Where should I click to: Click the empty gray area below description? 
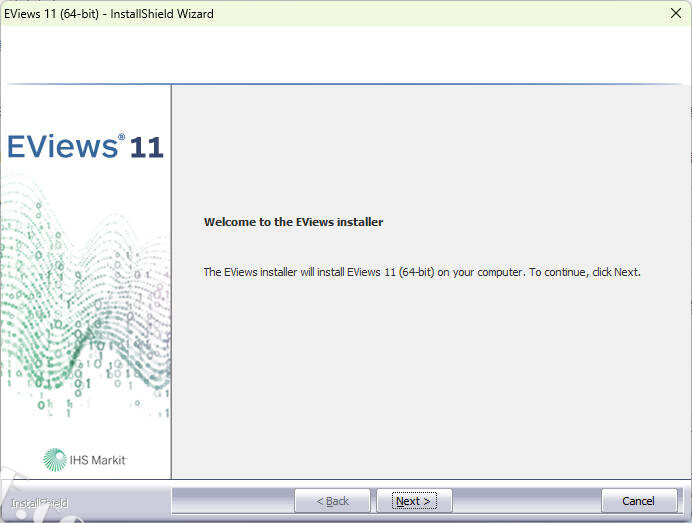430,380
